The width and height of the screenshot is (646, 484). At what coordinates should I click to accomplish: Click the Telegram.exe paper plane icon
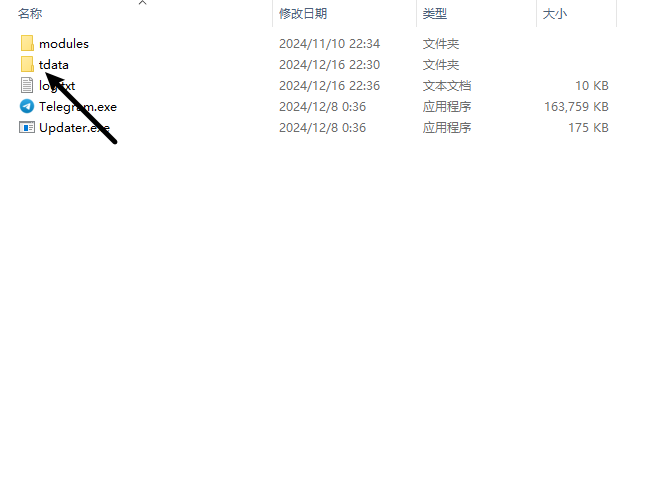[27, 107]
